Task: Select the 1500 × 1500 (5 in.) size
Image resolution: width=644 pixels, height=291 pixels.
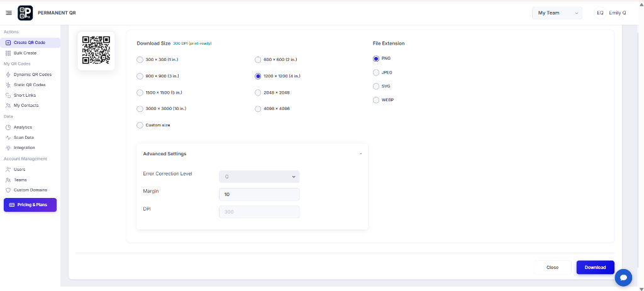Action: [140, 92]
